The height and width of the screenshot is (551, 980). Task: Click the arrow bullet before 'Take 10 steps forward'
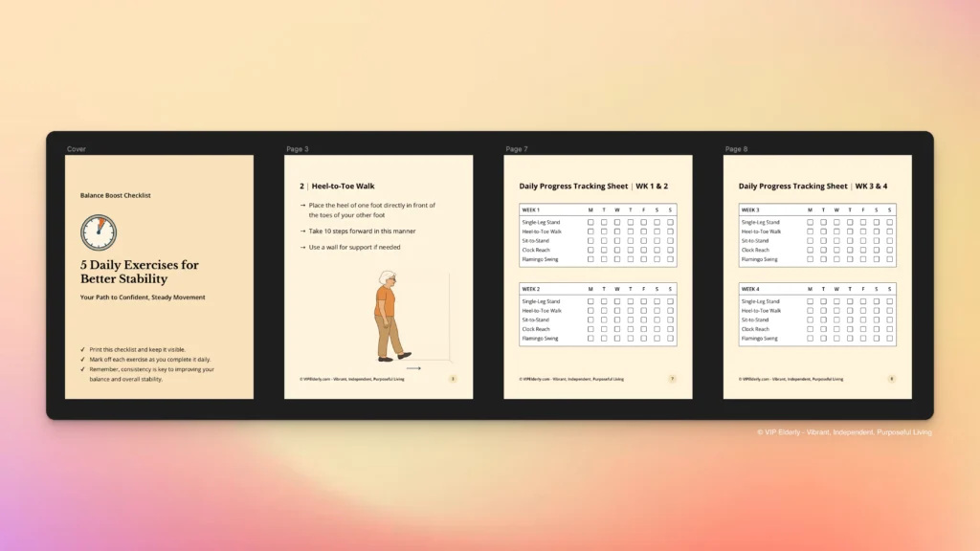301,231
